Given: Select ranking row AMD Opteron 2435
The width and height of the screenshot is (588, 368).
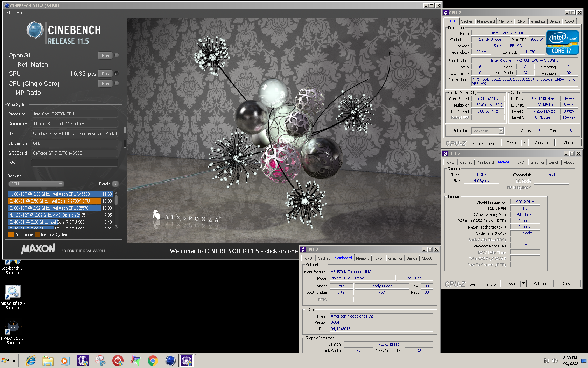Looking at the screenshot, I should [x=61, y=215].
